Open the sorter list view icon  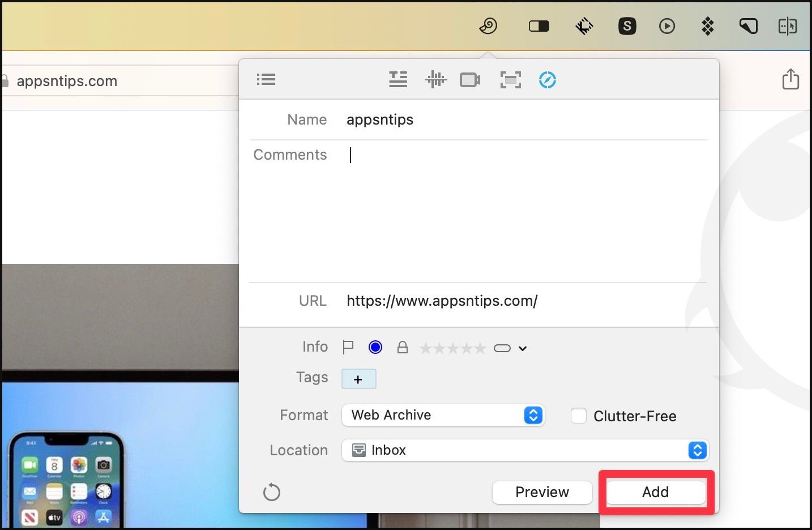point(266,80)
